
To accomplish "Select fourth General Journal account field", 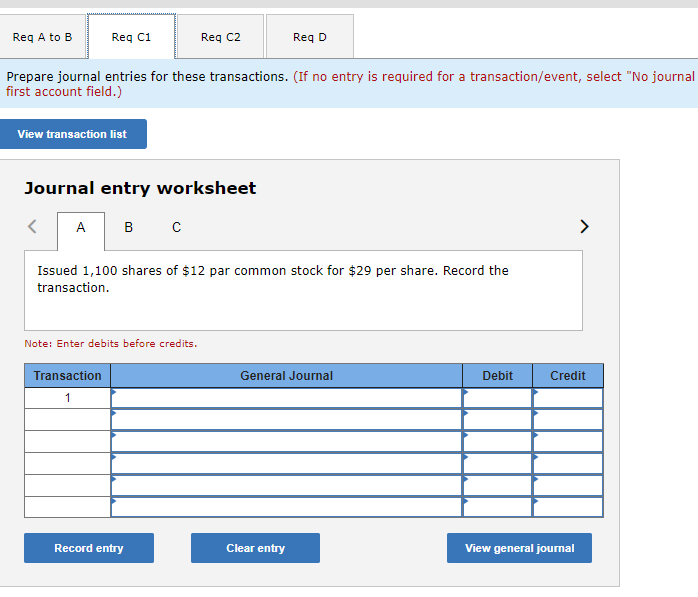I will coord(287,463).
